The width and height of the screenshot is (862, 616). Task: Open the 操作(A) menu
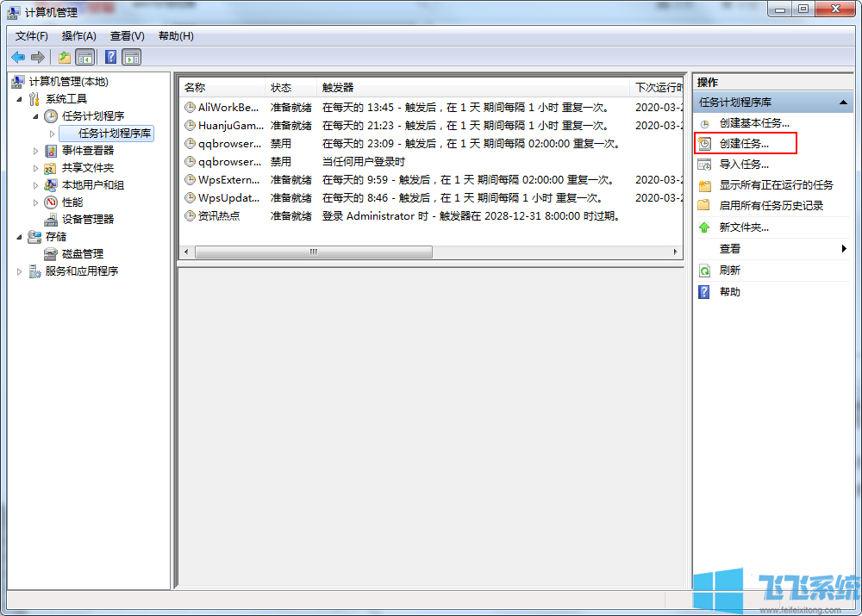pyautogui.click(x=78, y=35)
